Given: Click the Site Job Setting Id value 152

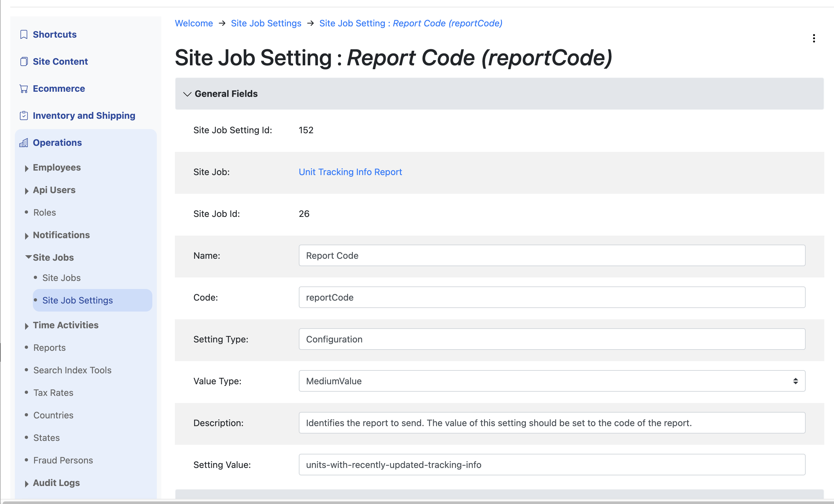Looking at the screenshot, I should 306,130.
